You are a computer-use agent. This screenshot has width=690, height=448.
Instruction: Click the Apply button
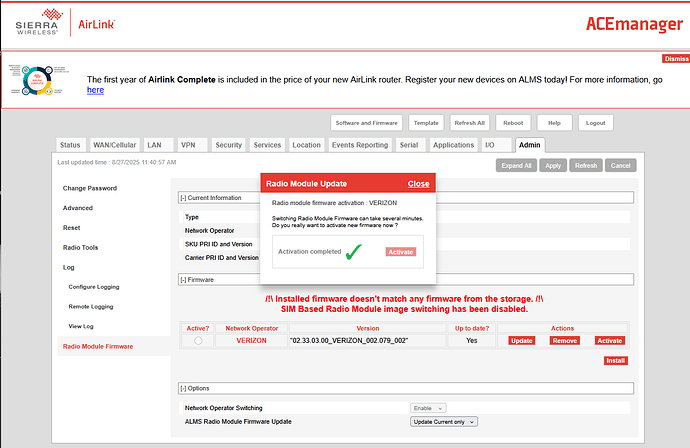pyautogui.click(x=553, y=165)
